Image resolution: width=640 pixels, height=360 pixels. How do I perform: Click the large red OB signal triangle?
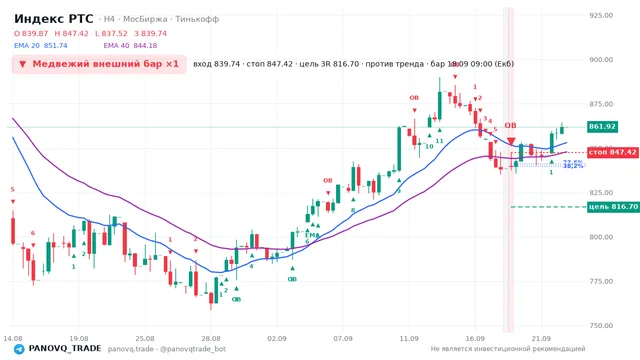[511, 141]
